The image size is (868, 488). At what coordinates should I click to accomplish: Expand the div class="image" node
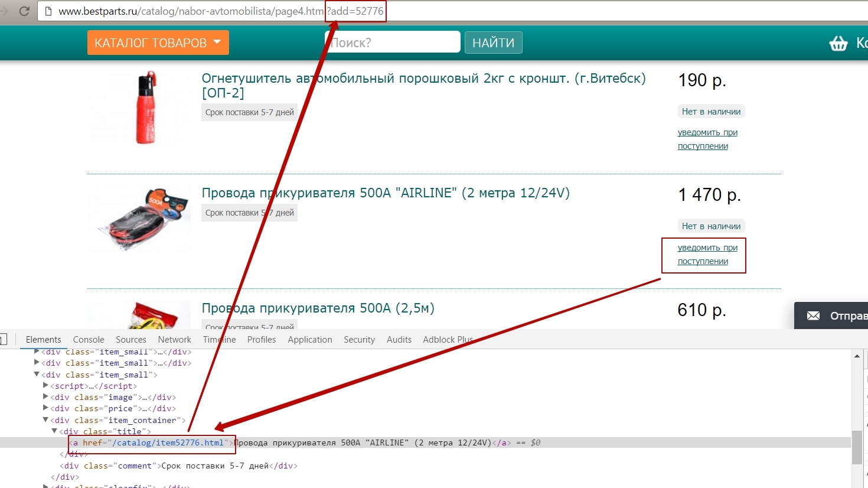click(x=45, y=397)
